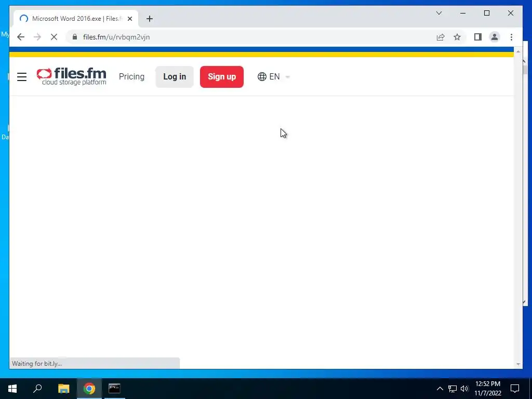Image resolution: width=532 pixels, height=399 pixels.
Task: Click the files.fm logo
Action: (x=71, y=76)
